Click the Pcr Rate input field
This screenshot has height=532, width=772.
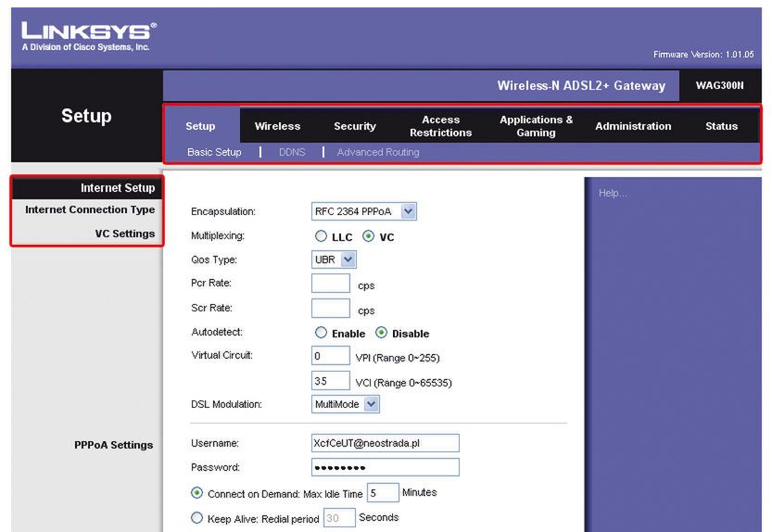coord(331,284)
